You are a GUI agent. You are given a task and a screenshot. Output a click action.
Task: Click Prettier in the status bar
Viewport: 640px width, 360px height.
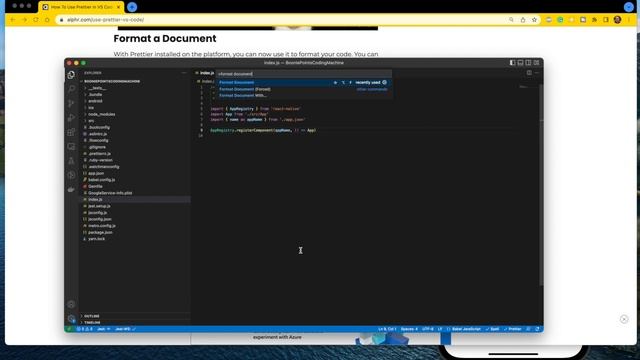[x=513, y=329]
